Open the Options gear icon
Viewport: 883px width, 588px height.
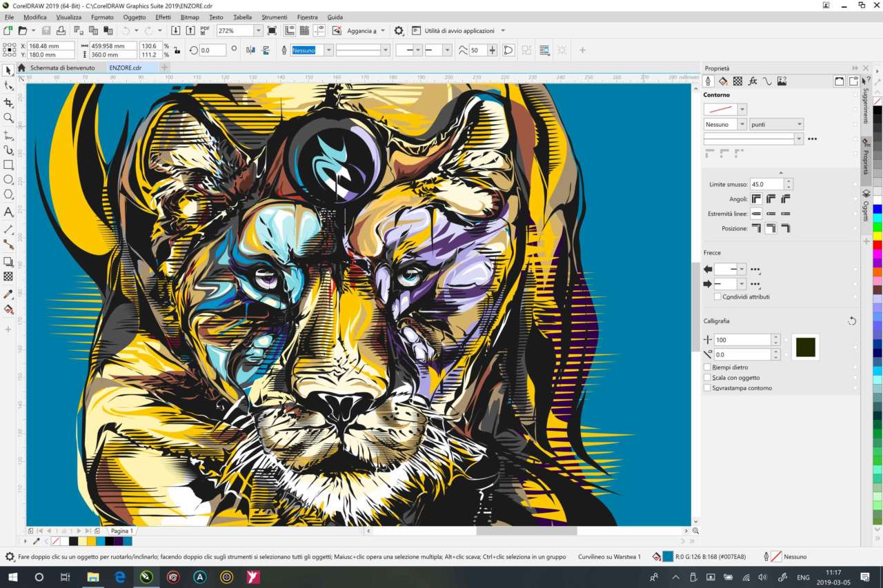[399, 31]
